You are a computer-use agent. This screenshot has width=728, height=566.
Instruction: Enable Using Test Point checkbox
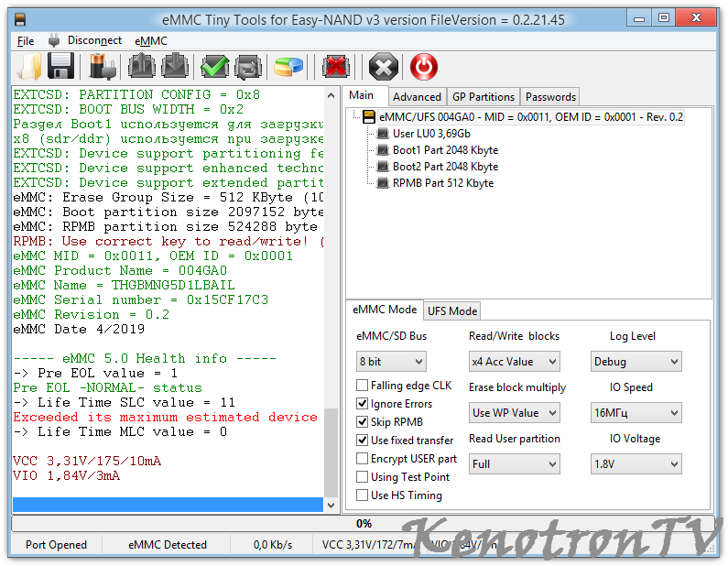[x=362, y=477]
